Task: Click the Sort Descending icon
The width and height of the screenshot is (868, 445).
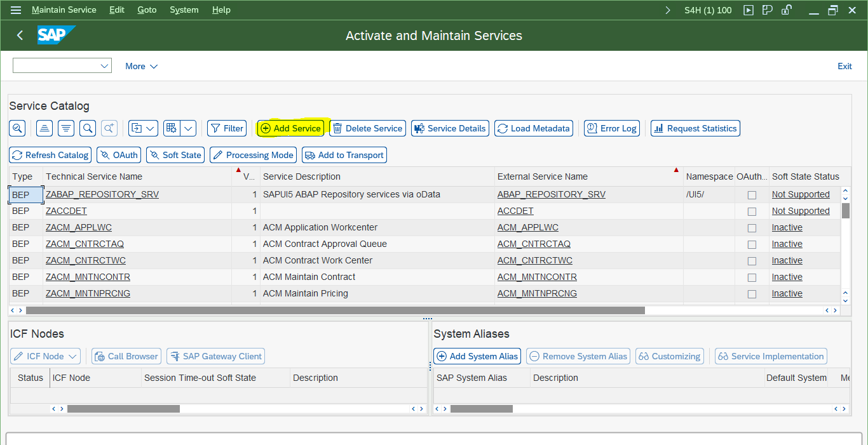Action: click(x=66, y=128)
